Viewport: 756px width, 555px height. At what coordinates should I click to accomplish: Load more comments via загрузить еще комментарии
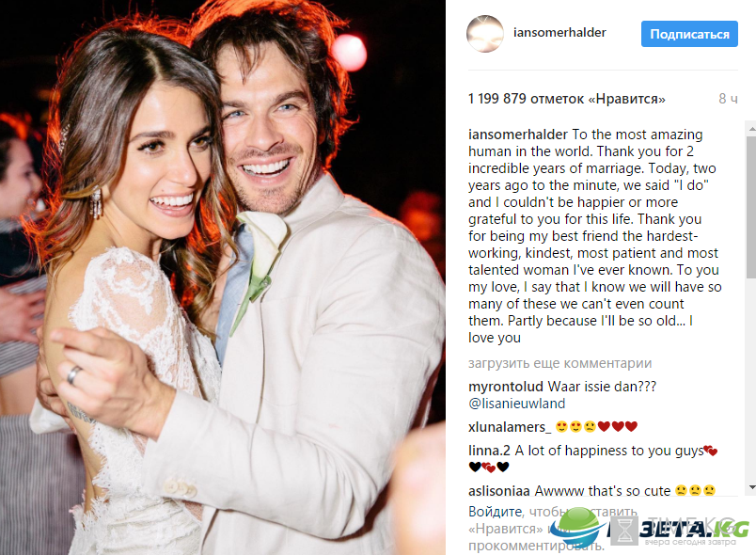click(559, 363)
